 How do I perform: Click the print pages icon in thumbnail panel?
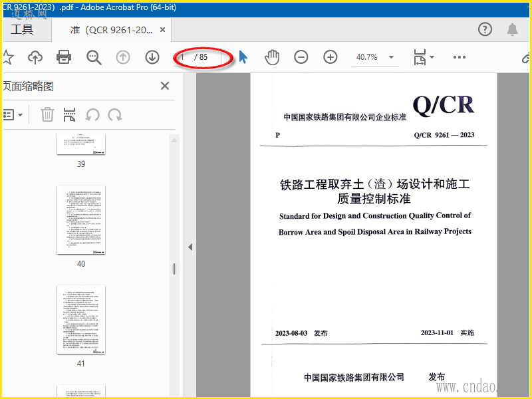69,114
